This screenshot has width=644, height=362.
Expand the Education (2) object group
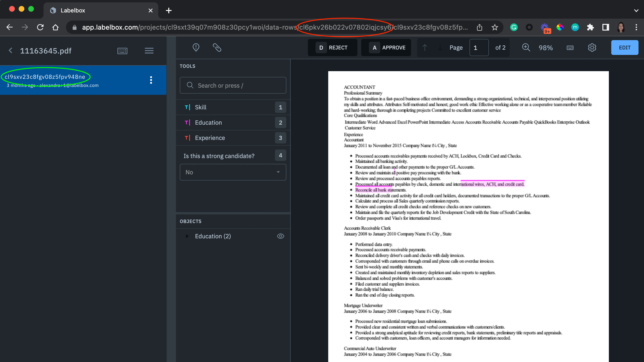point(187,236)
